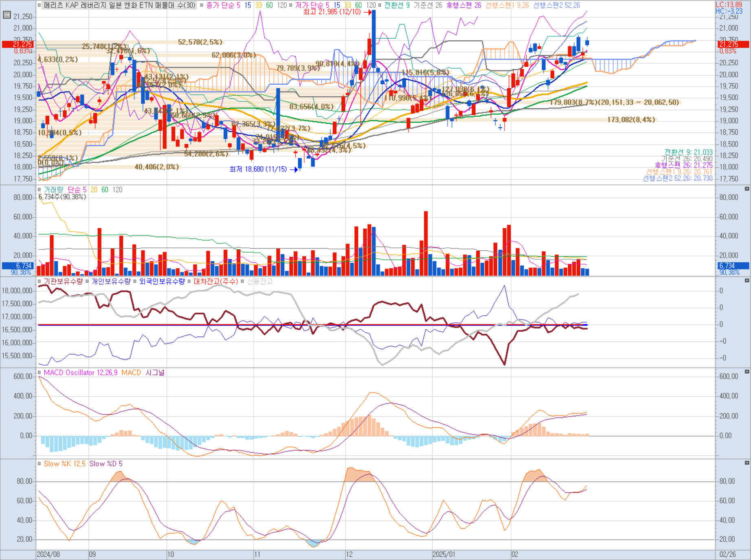The image size is (751, 560).
Task: Click the square marker before 저가 단순
Action: point(291,5)
